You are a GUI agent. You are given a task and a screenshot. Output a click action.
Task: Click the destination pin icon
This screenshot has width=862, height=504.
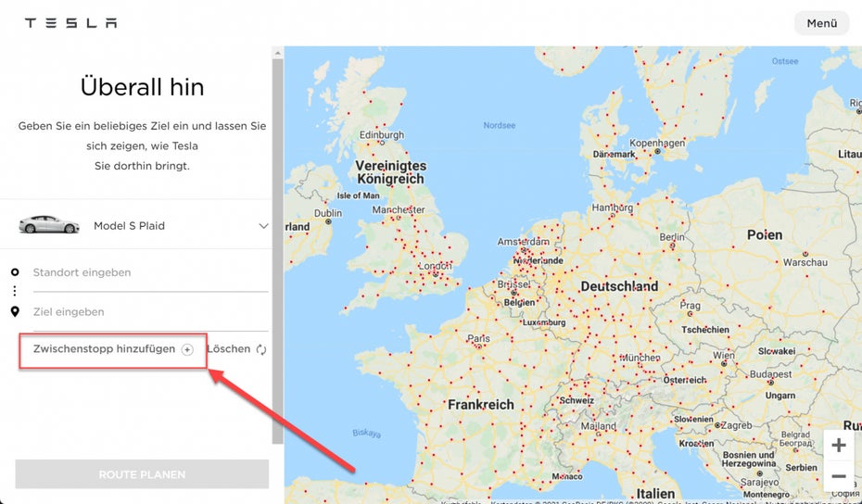pyautogui.click(x=15, y=311)
